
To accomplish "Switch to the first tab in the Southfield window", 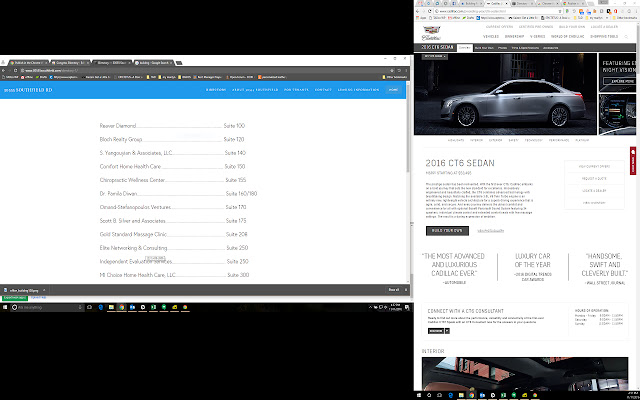I will pos(28,62).
